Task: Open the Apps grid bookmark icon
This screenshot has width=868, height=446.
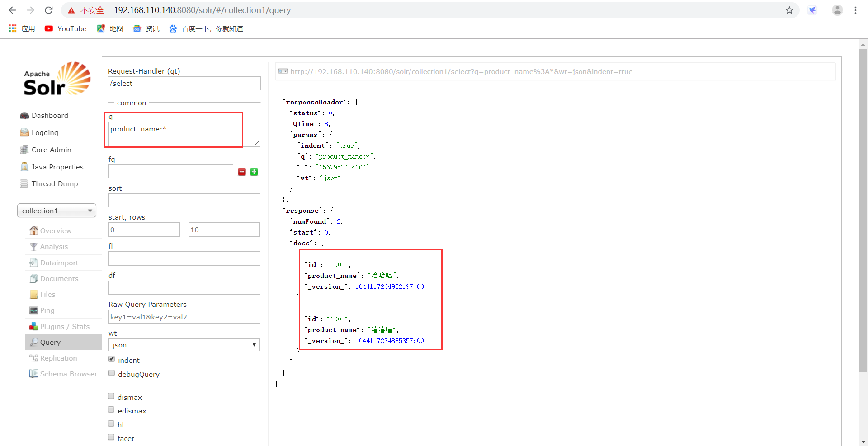Action: (13, 28)
